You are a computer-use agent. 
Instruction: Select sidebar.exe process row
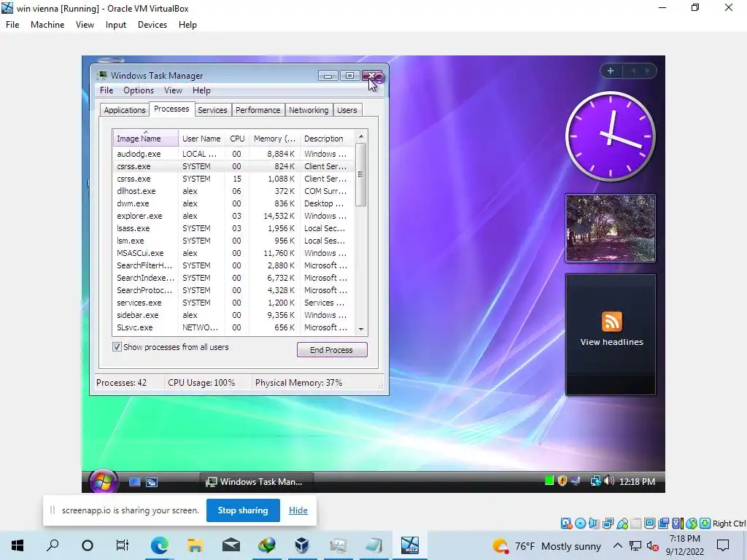point(233,315)
